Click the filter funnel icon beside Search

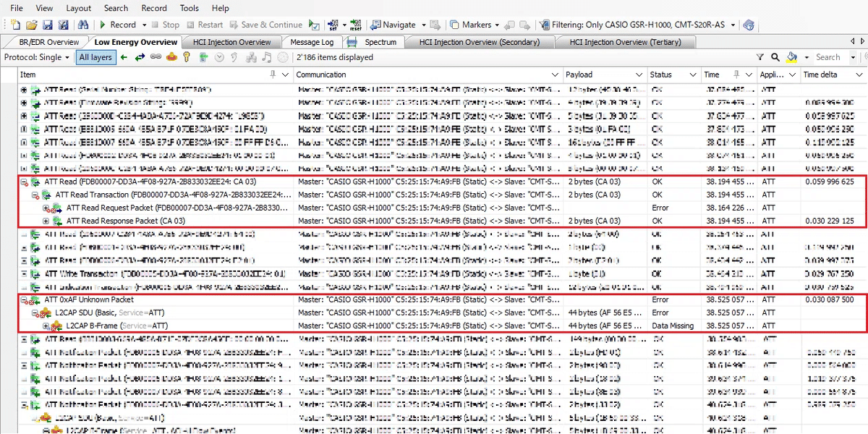pos(760,57)
